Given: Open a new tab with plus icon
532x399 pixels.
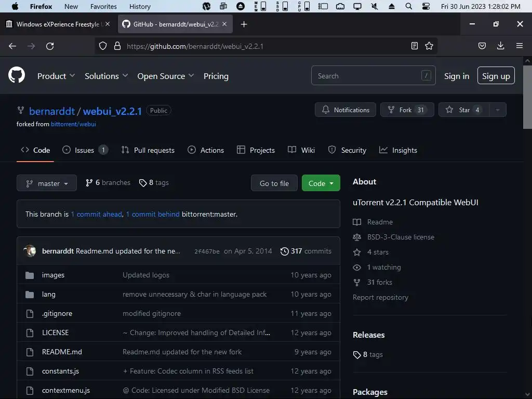Looking at the screenshot, I should 244,24.
